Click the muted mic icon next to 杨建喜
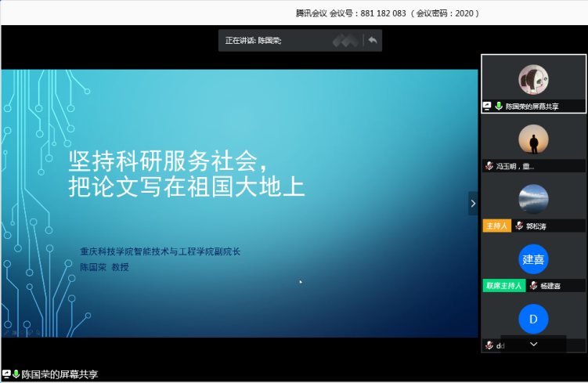Image resolution: width=588 pixels, height=383 pixels. coord(533,286)
